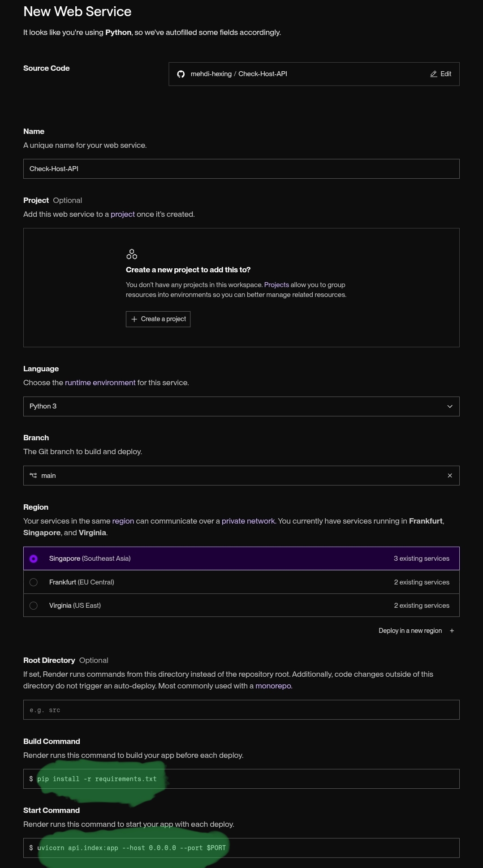Open the Python 3 language dropdown
The image size is (483, 868).
pos(241,406)
